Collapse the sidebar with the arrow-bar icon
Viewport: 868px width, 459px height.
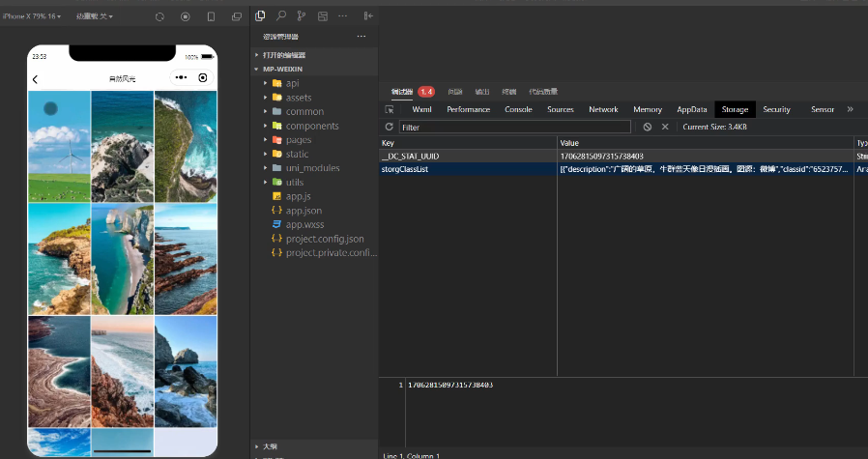click(368, 16)
